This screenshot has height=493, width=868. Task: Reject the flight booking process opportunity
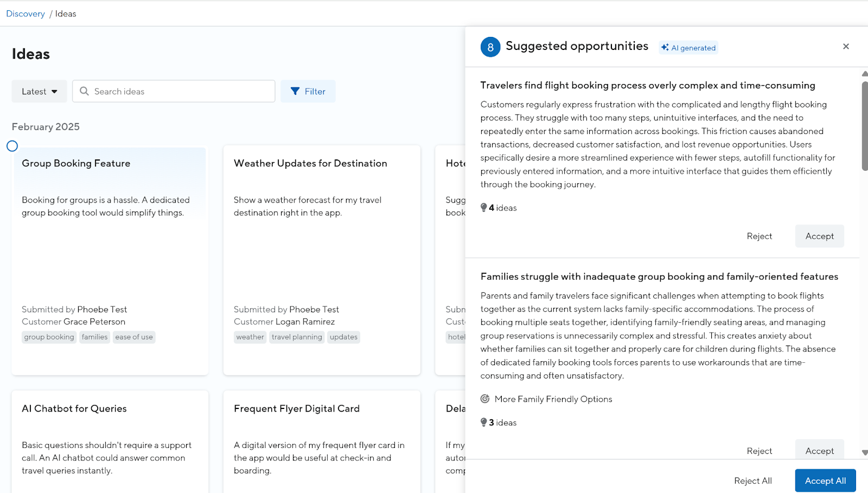[759, 236]
